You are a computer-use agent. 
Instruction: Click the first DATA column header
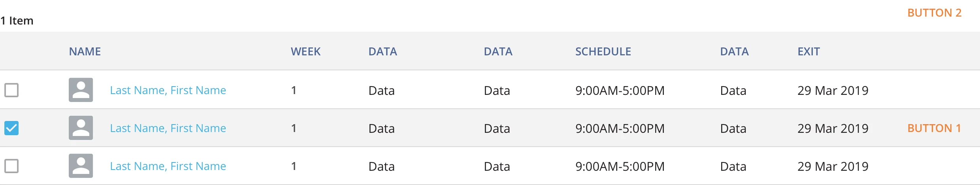383,51
